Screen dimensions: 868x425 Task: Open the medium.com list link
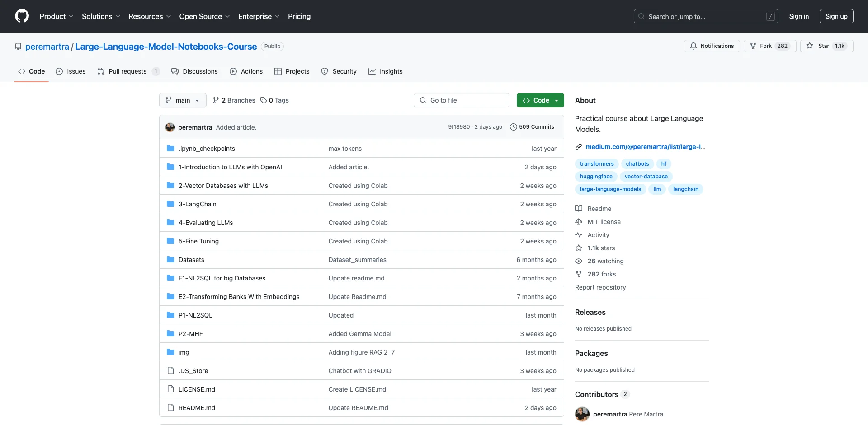(646, 147)
